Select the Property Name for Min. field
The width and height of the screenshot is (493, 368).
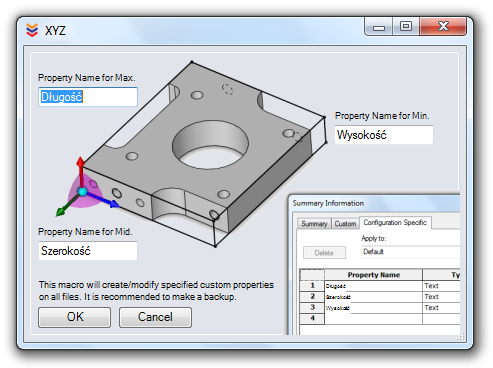[x=384, y=135]
